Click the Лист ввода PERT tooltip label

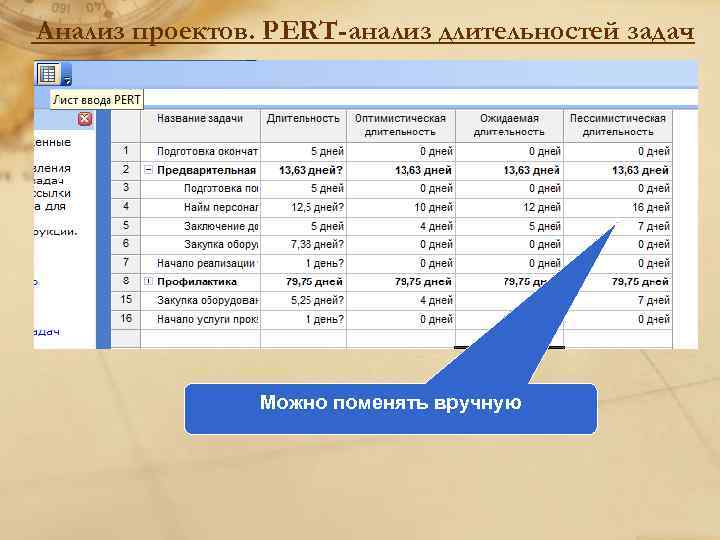(97, 100)
